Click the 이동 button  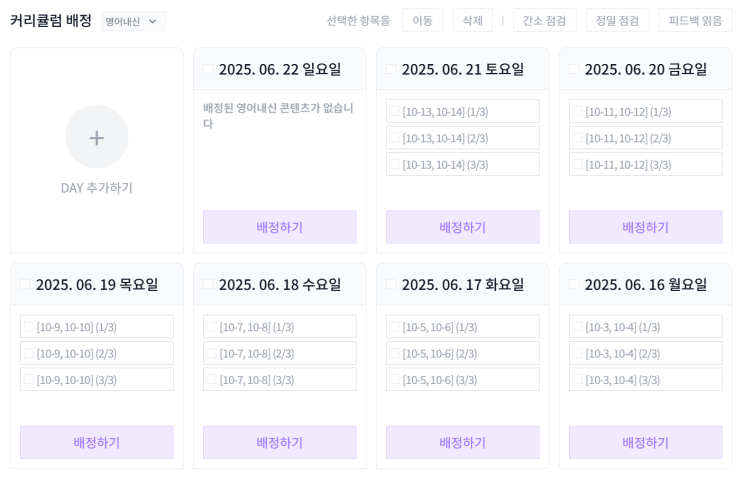pos(422,20)
